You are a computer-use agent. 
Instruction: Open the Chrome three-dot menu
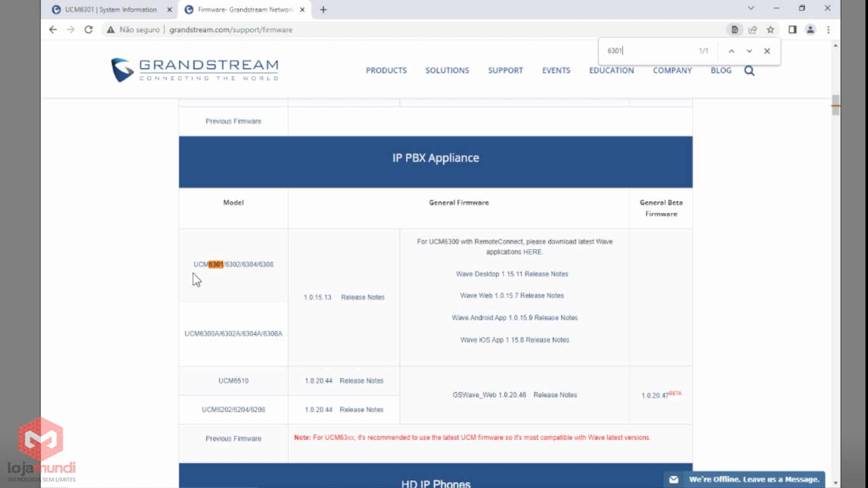pyautogui.click(x=828, y=30)
